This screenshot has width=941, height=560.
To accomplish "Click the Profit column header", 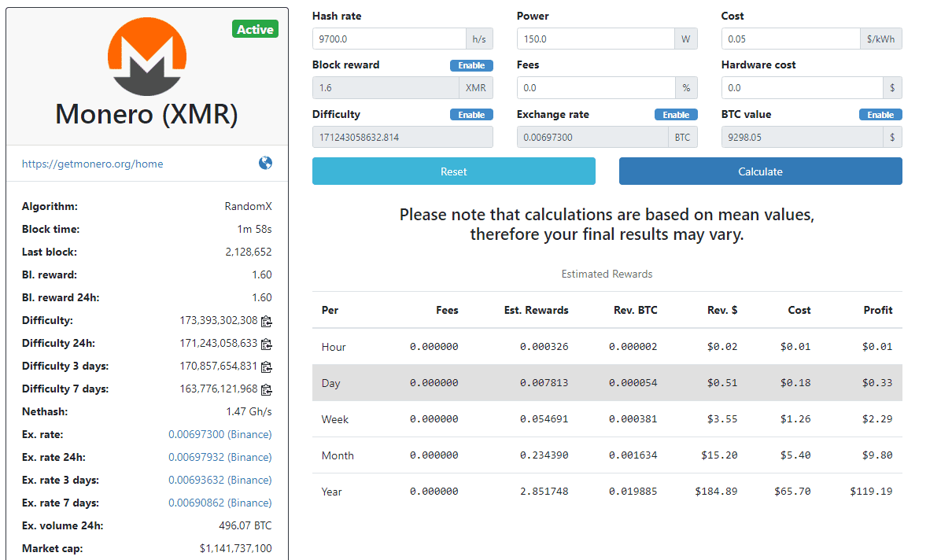I will click(x=878, y=311).
